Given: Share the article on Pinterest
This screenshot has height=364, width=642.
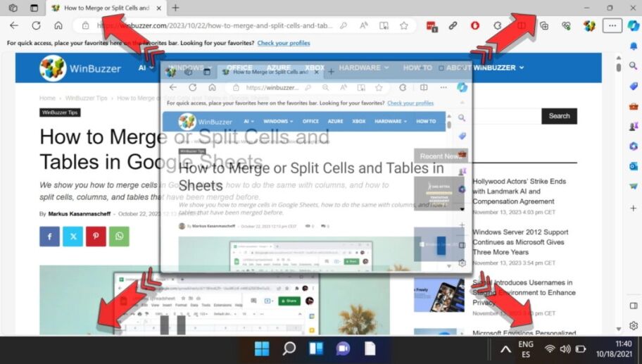Looking at the screenshot, I should [96, 237].
